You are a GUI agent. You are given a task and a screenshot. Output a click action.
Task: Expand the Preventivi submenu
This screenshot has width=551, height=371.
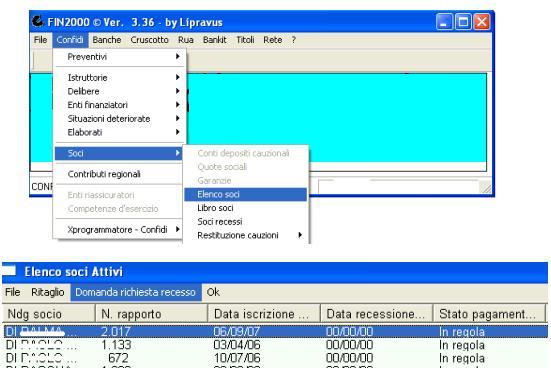click(x=118, y=57)
